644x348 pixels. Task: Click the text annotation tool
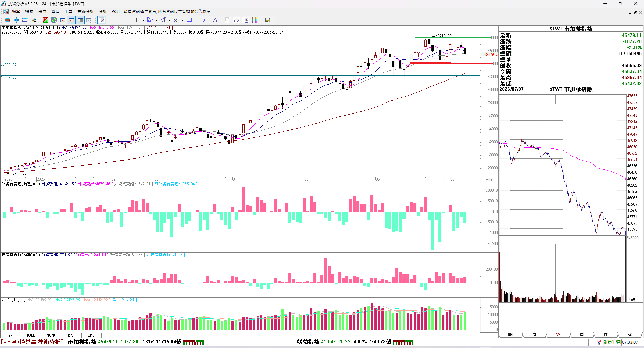tap(215, 20)
